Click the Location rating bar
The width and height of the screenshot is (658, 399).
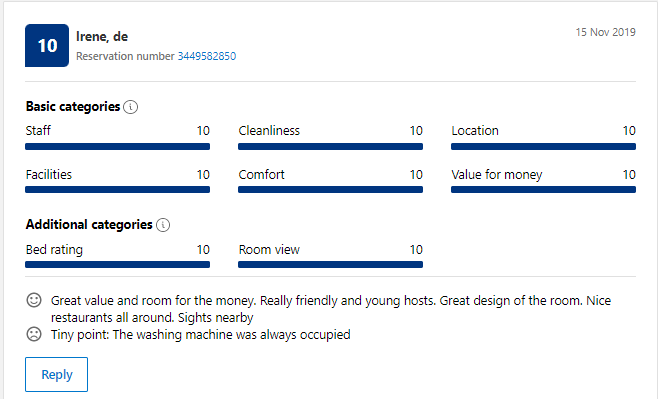[x=543, y=146]
